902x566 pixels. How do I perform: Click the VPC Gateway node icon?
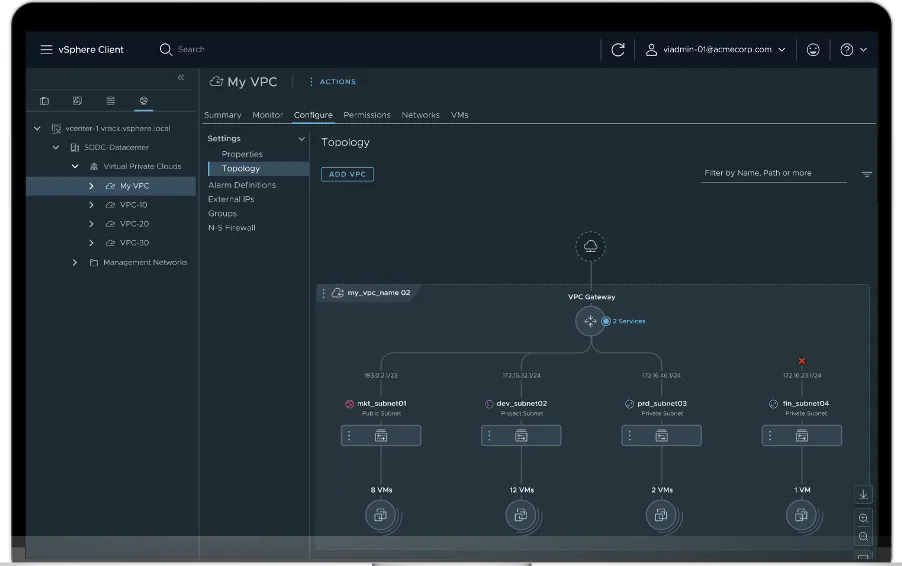tap(590, 321)
